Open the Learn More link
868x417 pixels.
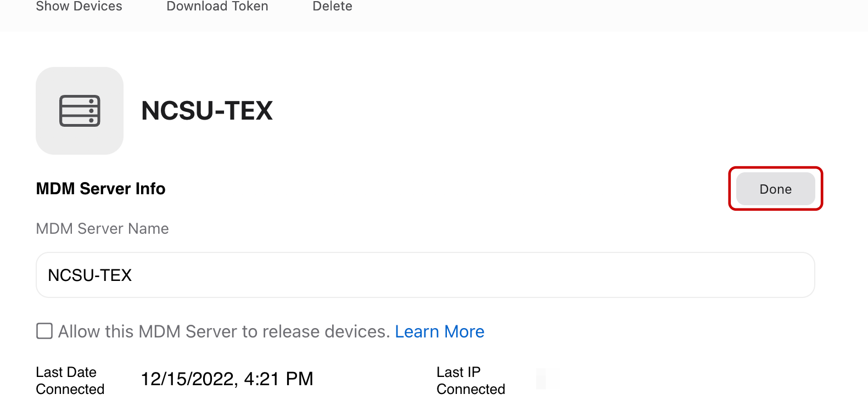click(439, 331)
